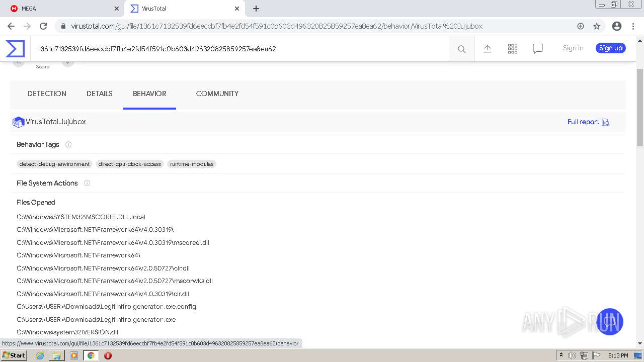Click the red Opera icon in taskbar
The width and height of the screenshot is (644, 362).
pos(108,355)
